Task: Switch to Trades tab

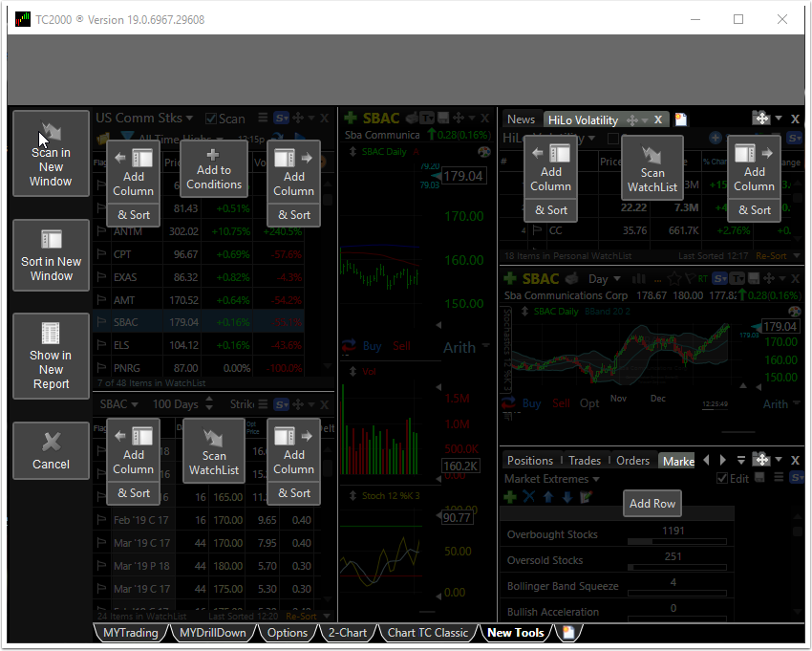Action: coord(585,460)
